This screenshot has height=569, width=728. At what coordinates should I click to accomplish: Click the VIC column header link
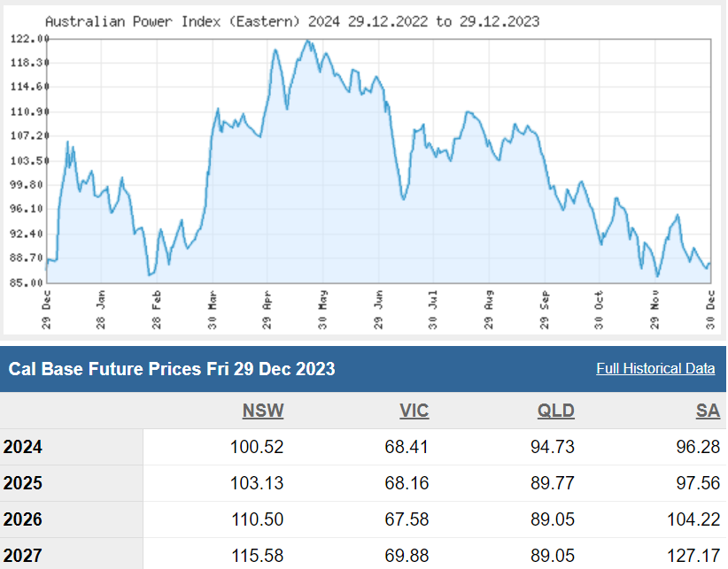pyautogui.click(x=413, y=411)
